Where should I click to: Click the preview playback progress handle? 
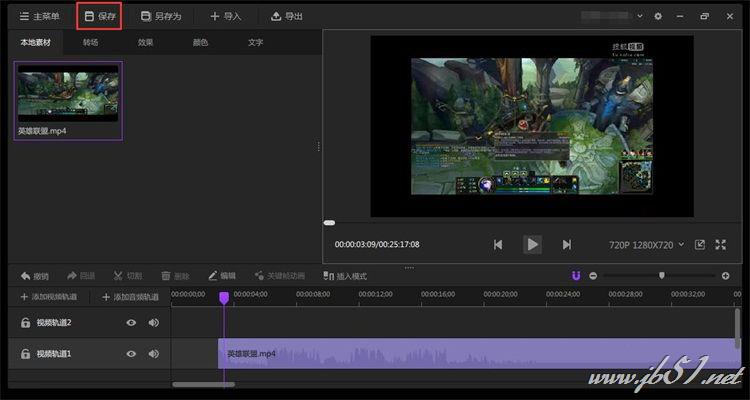[x=329, y=222]
